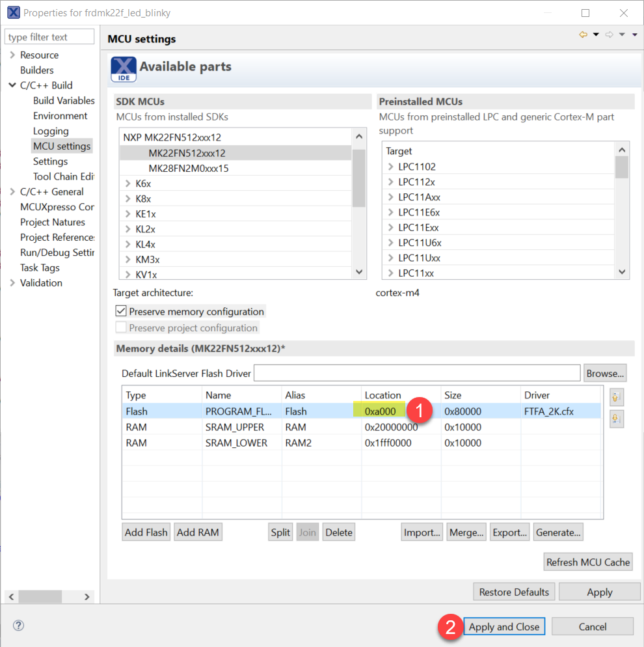Image resolution: width=644 pixels, height=647 pixels.
Task: Expand the LPC1102 preinstalled target
Action: tap(390, 167)
